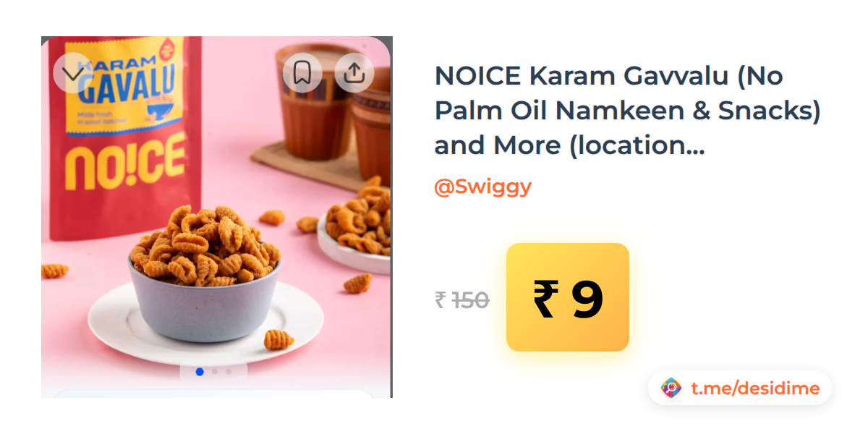Tap the share icon on product image
Image resolution: width=868 pixels, height=434 pixels.
tap(354, 73)
